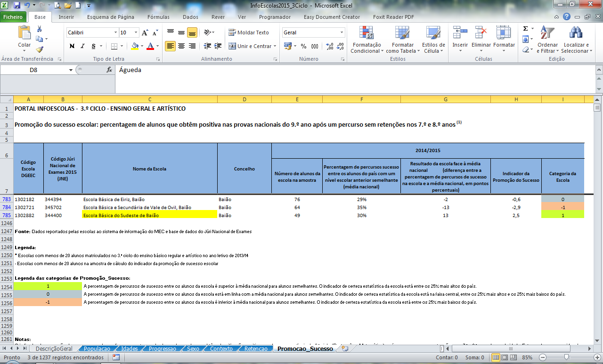Click the Eliminar cells icon
The height and width of the screenshot is (364, 603).
[481, 34]
